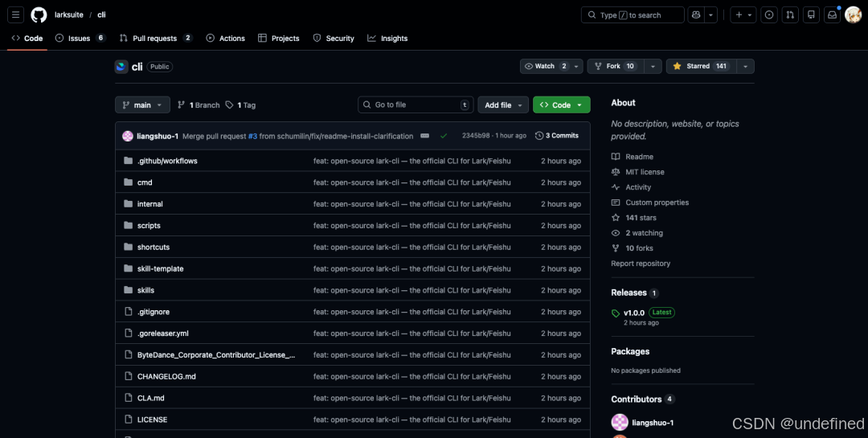
Task: Open the .goreleaser.yml file
Action: (162, 334)
